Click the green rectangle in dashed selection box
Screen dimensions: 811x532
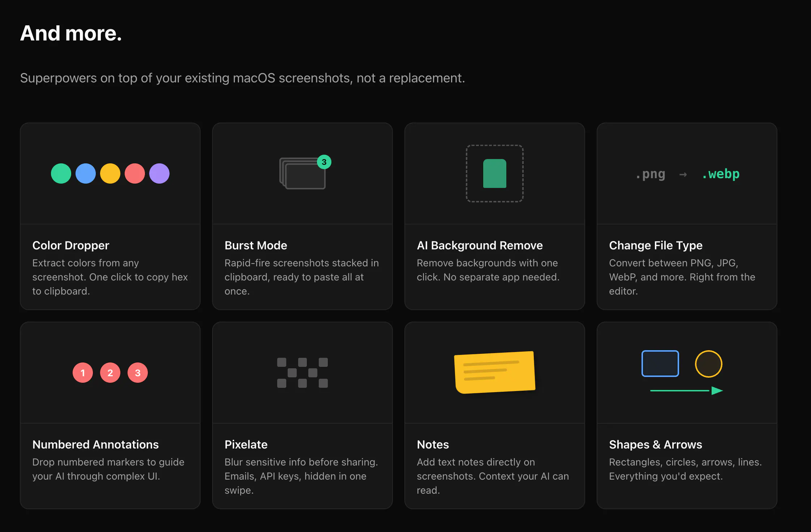pyautogui.click(x=495, y=173)
